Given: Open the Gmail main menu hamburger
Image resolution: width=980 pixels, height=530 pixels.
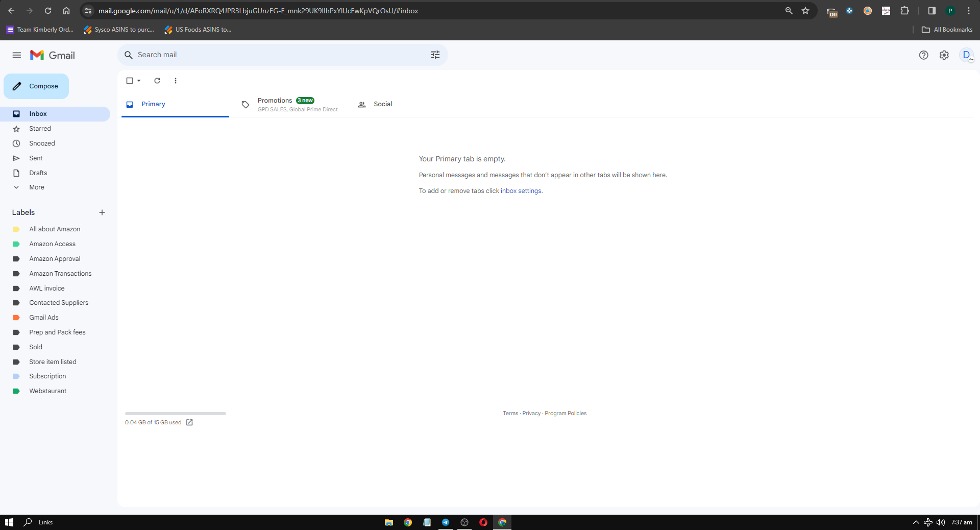Looking at the screenshot, I should (17, 55).
